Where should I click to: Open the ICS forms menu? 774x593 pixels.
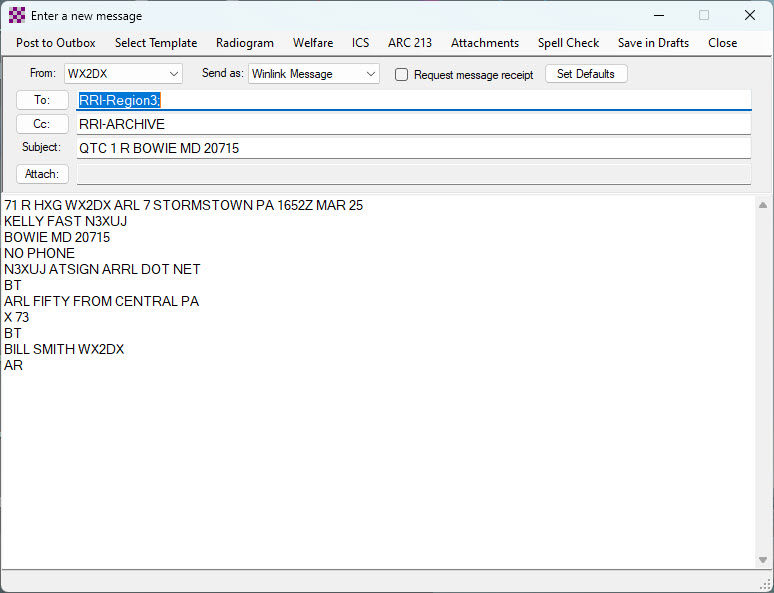pyautogui.click(x=360, y=43)
